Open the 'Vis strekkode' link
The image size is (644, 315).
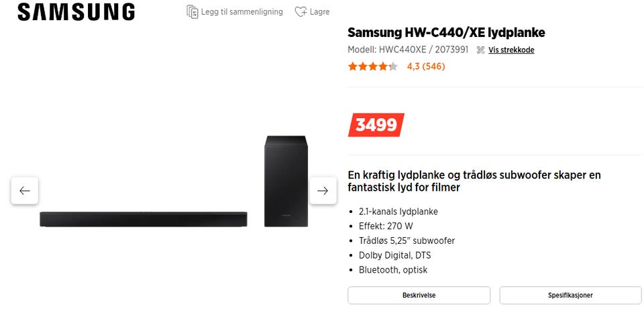point(511,50)
